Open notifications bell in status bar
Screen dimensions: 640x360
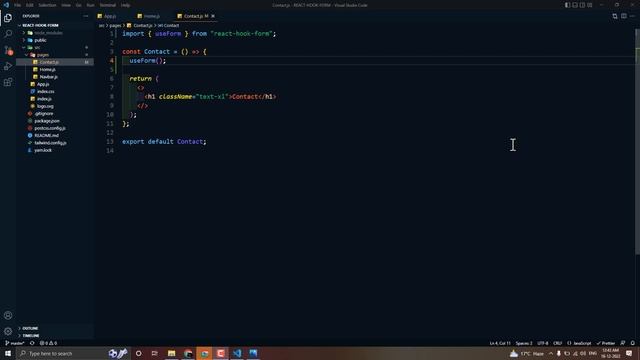click(x=633, y=343)
